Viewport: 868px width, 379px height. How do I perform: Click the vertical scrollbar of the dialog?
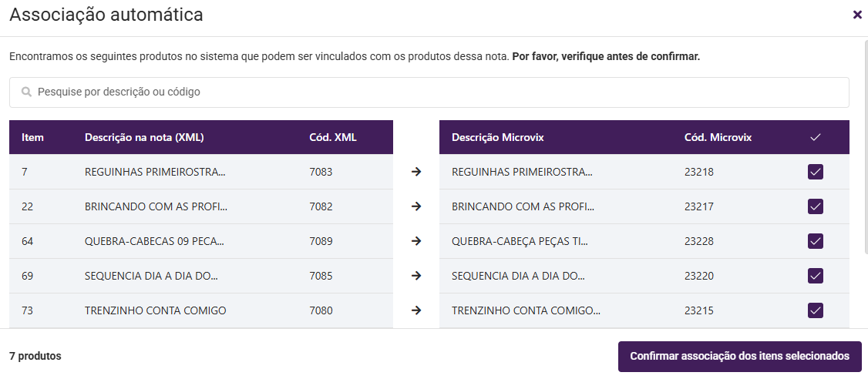pyautogui.click(x=864, y=146)
